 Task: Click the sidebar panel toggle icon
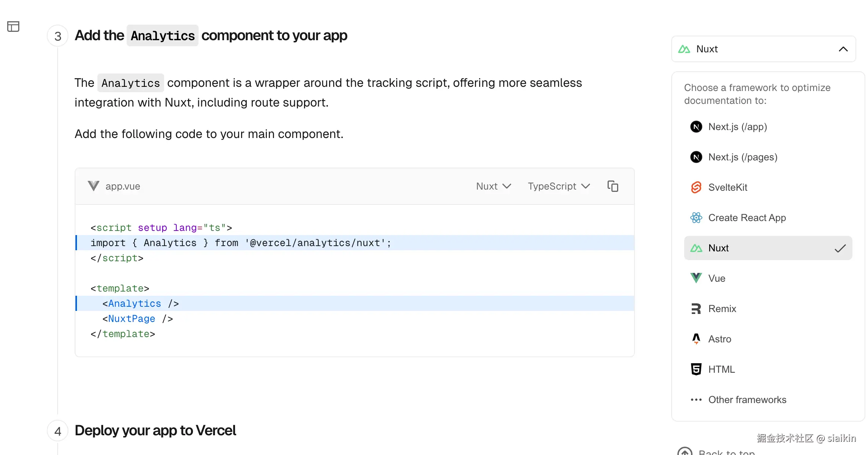point(13,27)
